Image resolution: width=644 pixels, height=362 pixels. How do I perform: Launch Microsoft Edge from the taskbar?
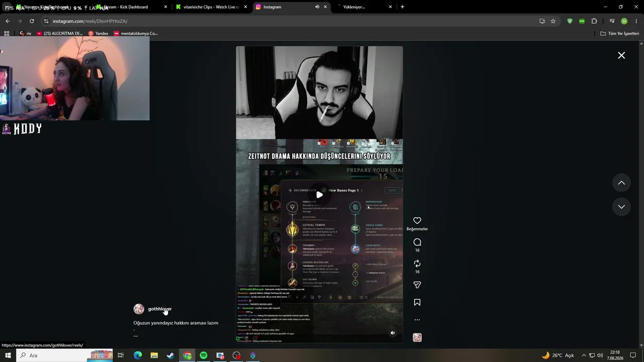[138, 355]
